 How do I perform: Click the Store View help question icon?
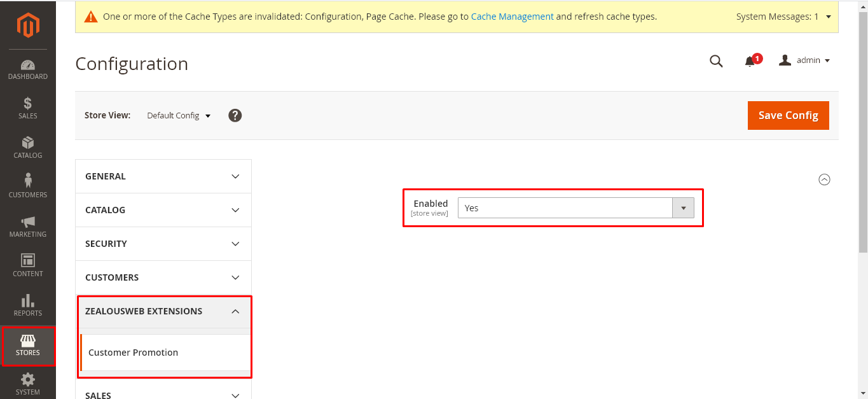point(235,115)
